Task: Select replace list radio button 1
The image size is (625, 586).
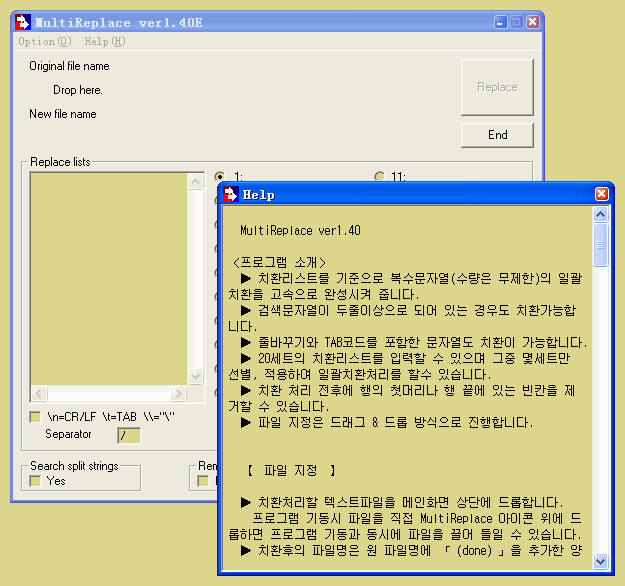Action: coord(220,177)
